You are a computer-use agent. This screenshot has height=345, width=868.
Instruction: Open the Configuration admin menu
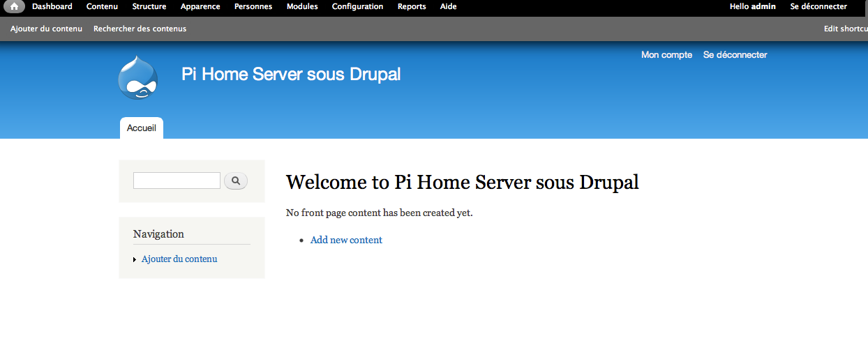click(x=357, y=6)
